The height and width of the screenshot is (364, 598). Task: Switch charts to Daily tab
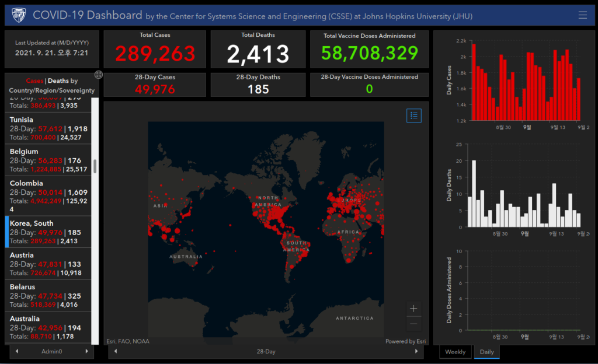tap(486, 352)
